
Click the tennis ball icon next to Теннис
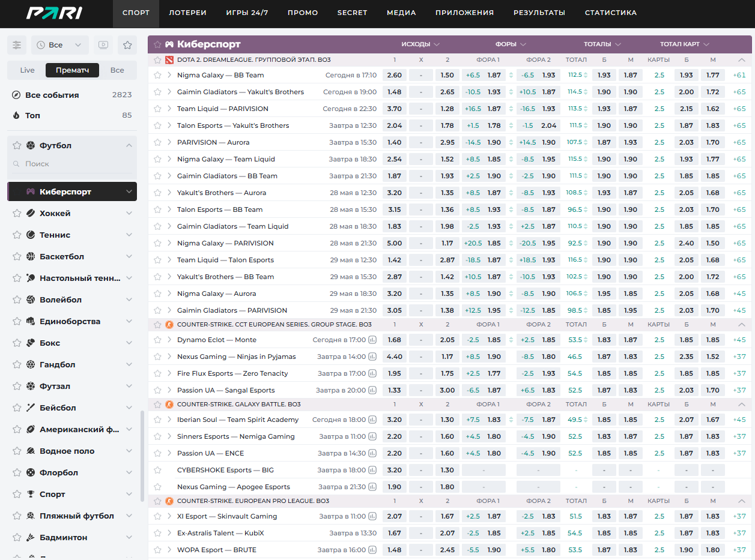coord(31,235)
